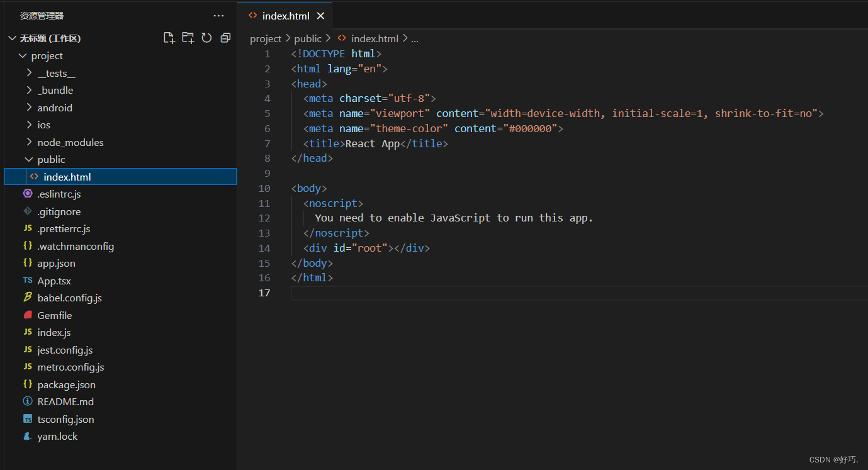Click the closing </html> tag on line 16
868x470 pixels.
(x=312, y=278)
